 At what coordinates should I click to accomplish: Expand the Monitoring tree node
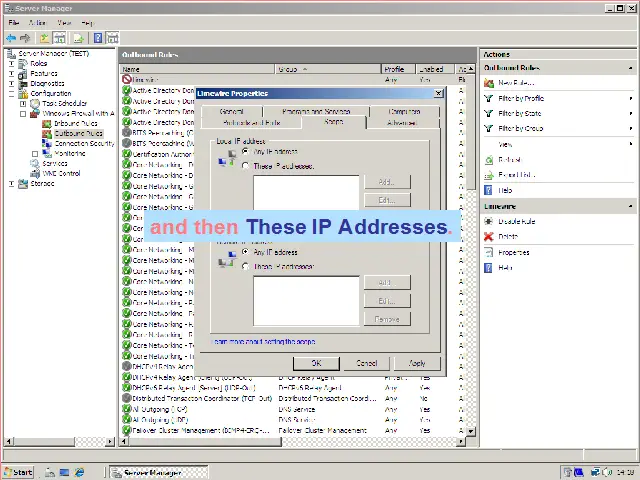pyautogui.click(x=35, y=154)
